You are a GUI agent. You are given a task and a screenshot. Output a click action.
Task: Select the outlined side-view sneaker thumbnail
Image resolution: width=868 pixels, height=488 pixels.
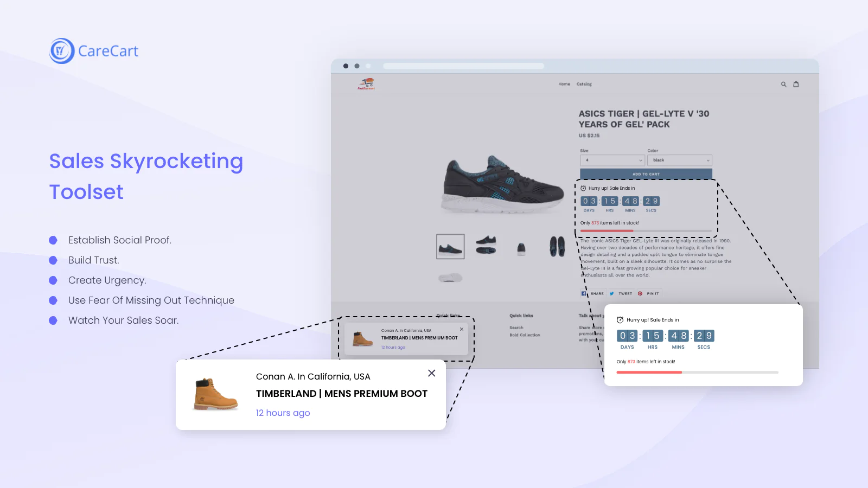pyautogui.click(x=450, y=247)
